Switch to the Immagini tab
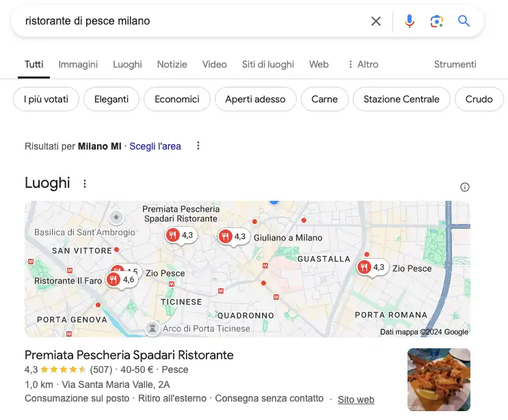 pos(78,64)
